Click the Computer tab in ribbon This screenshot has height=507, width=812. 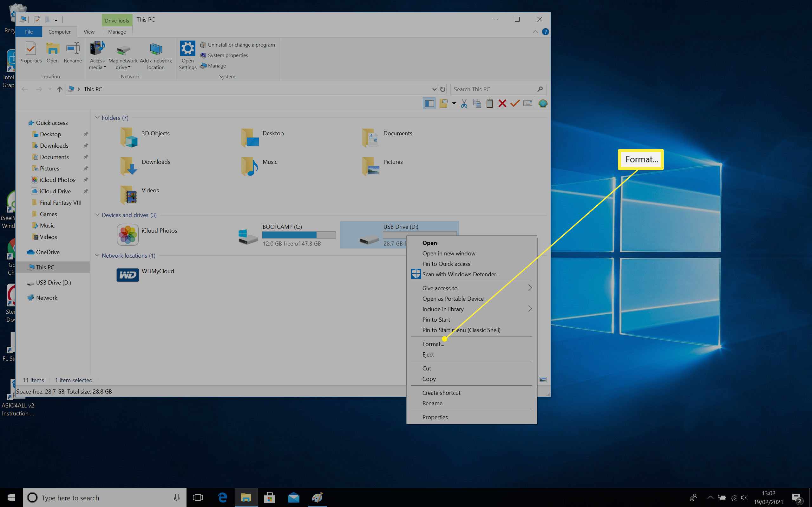58,32
